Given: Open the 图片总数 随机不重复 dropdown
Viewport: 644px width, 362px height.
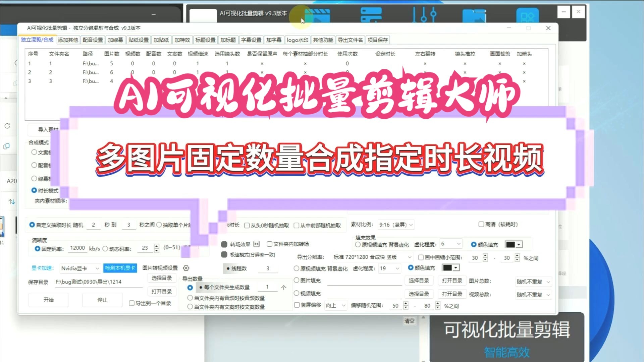Looking at the screenshot, I should [x=533, y=282].
